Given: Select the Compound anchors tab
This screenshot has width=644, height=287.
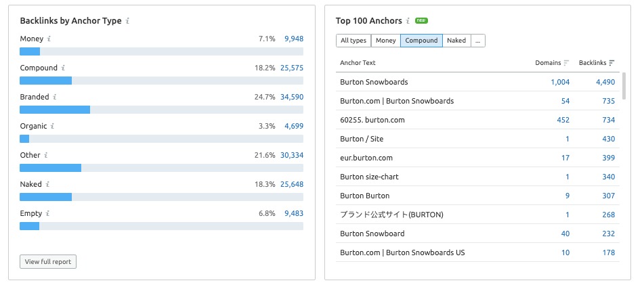Looking at the screenshot, I should [x=421, y=41].
